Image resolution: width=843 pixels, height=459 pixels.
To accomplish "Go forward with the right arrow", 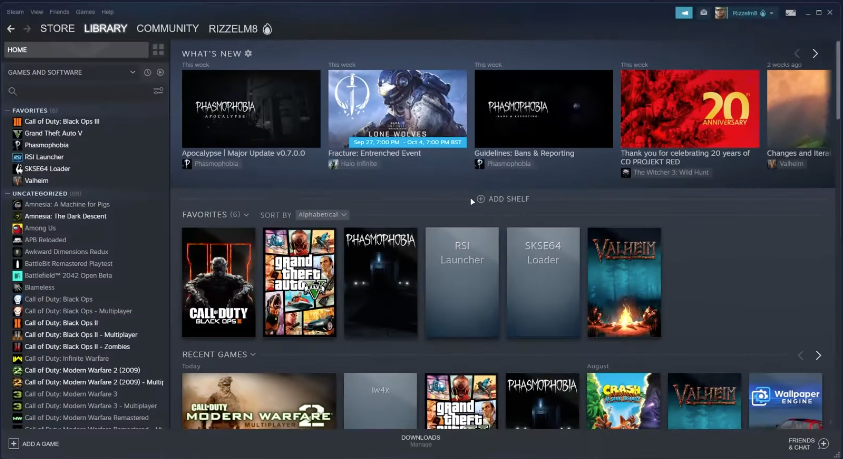I will (x=27, y=28).
